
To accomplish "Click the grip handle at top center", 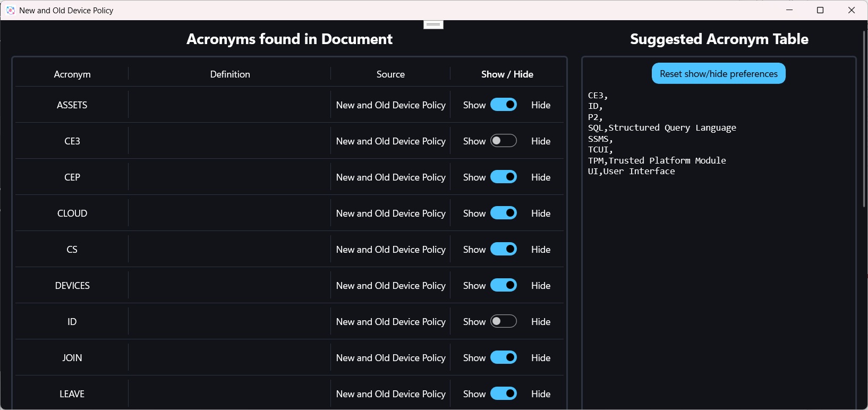I will [433, 24].
